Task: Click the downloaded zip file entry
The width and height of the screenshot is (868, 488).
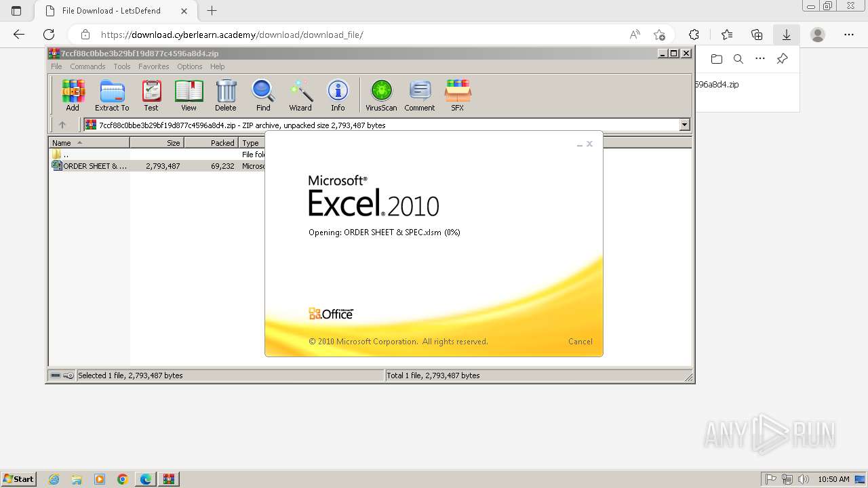Action: click(x=717, y=85)
